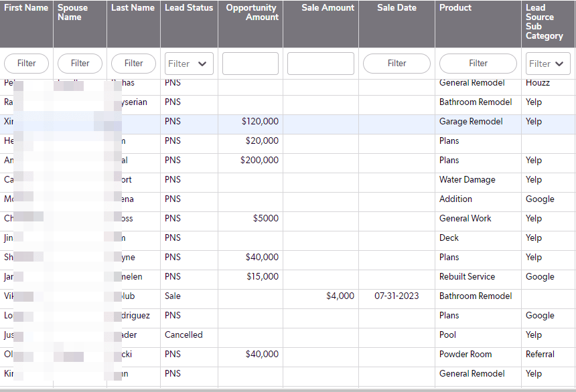Click the First Name Filter button
This screenshot has height=392, width=576.
[x=26, y=64]
